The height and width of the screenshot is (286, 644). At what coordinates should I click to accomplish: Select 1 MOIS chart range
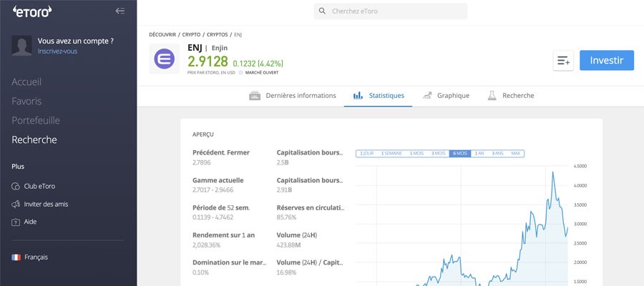point(416,154)
